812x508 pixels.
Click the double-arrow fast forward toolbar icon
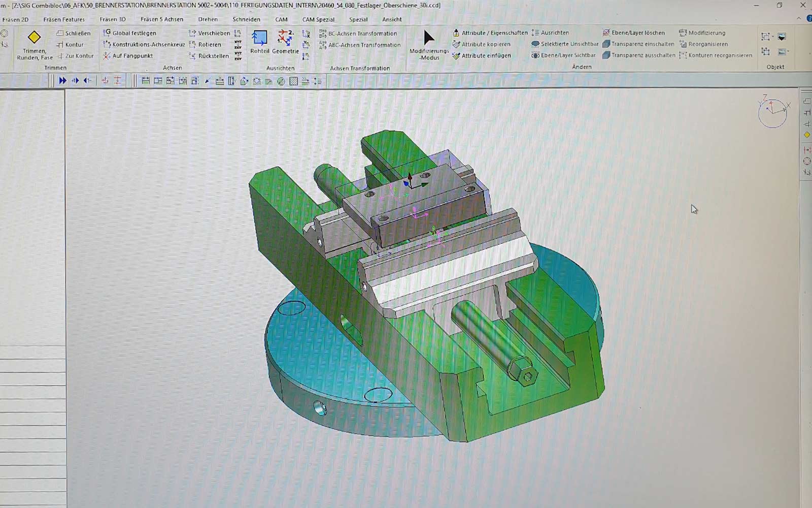pos(62,80)
